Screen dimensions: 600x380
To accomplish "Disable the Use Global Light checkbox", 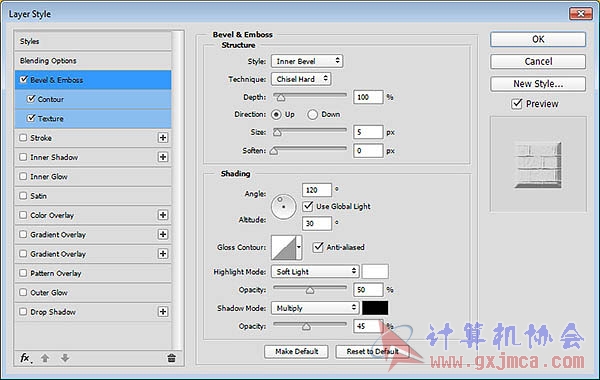I will (x=308, y=206).
